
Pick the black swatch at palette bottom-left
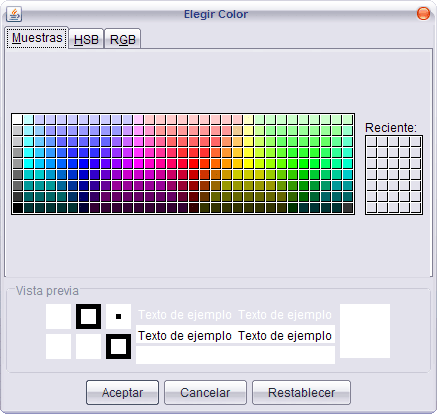[17, 208]
